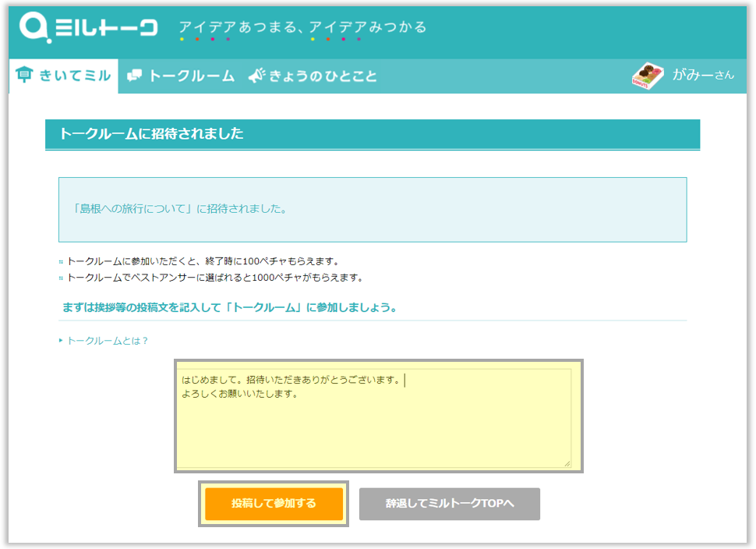
Task: Click the speech bubbles icon for トークルーム
Action: tap(134, 76)
